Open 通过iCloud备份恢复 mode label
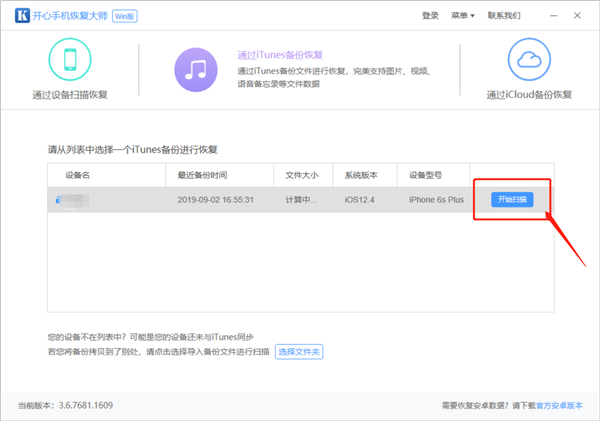The height and width of the screenshot is (421, 600). [529, 95]
